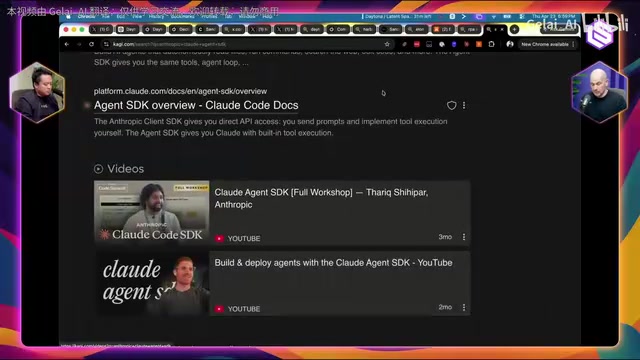This screenshot has width=640, height=360.
Task: Click the shield icon on Agent SDK result
Action: tap(451, 105)
